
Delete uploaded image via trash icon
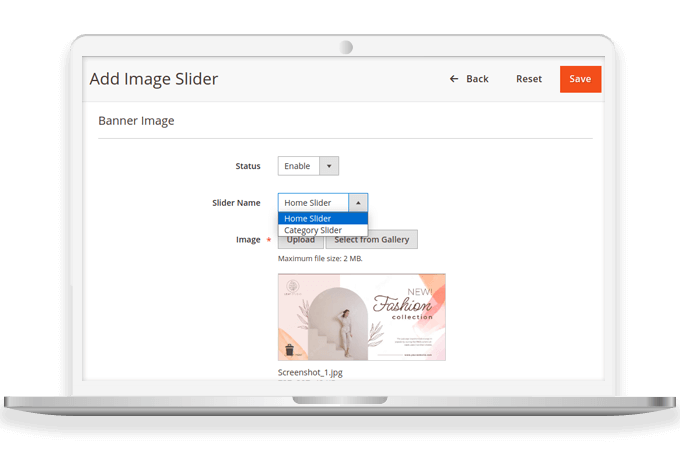click(x=290, y=349)
